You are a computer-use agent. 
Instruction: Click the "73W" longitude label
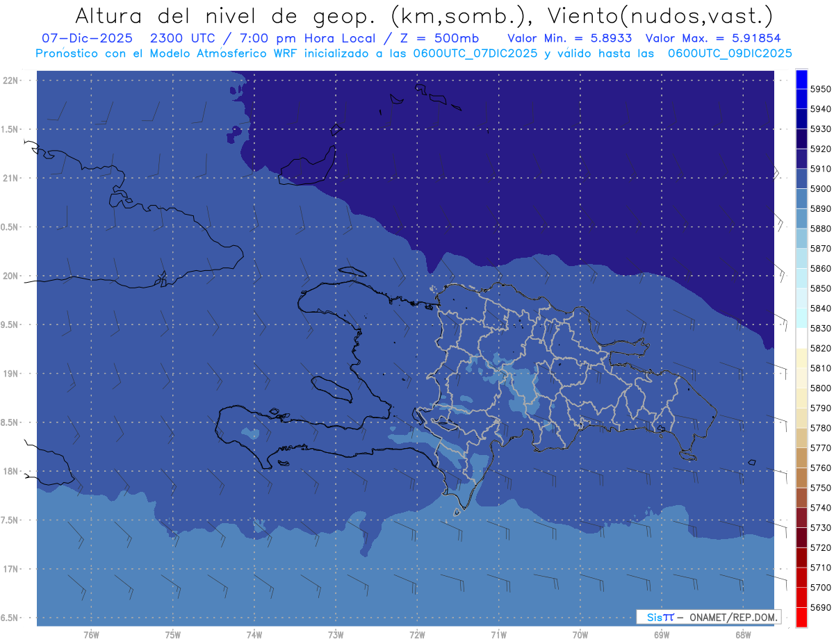pos(336,635)
